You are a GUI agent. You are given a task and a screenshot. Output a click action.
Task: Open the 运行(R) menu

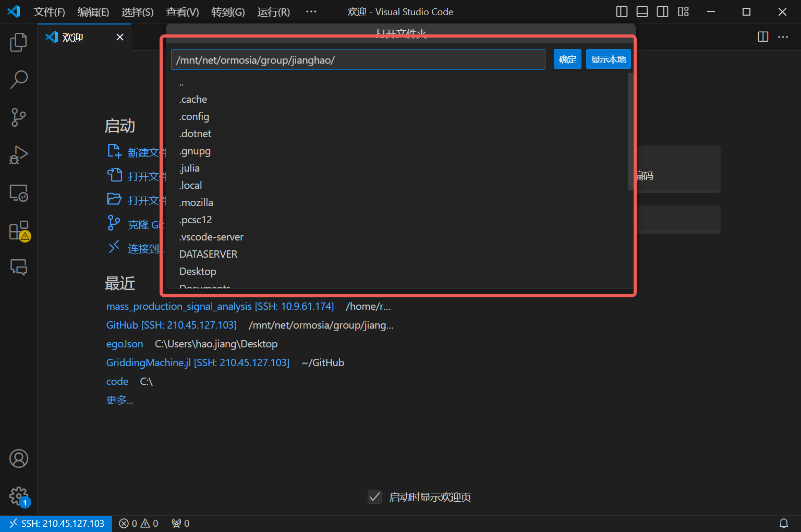click(x=273, y=12)
